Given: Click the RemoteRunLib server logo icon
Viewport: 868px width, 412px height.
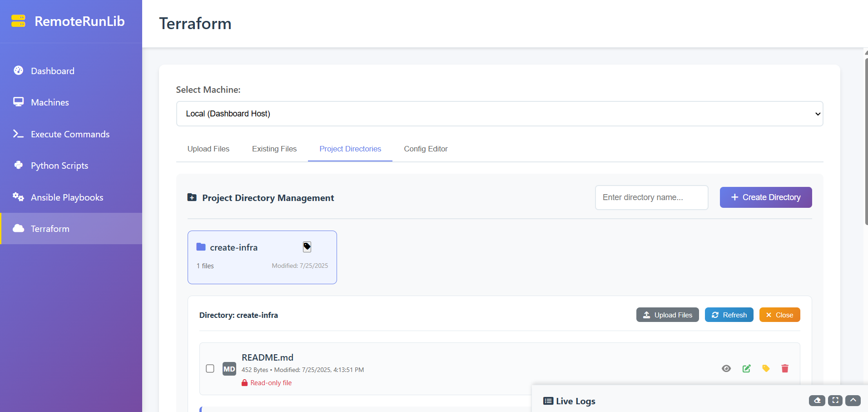Looking at the screenshot, I should pos(18,21).
